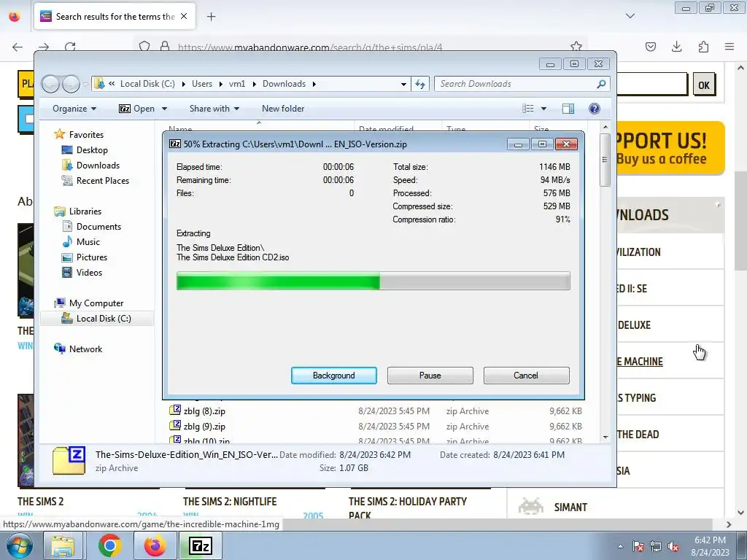
Task: Refresh the Explorer address bar
Action: point(420,84)
